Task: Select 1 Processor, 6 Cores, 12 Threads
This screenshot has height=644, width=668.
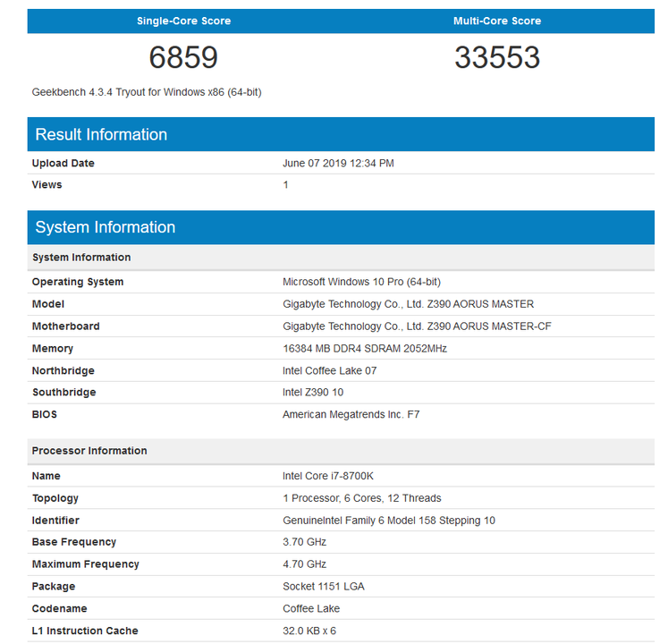Action: 362,498
